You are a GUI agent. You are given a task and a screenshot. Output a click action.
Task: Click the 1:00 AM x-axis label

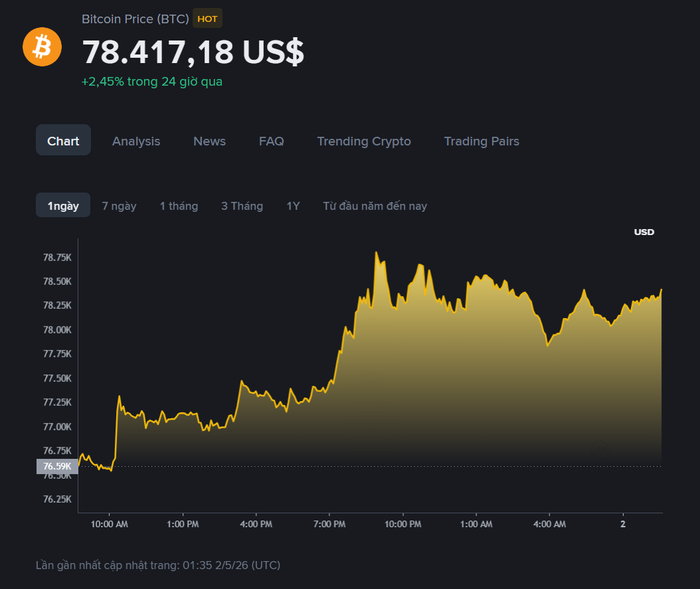476,524
